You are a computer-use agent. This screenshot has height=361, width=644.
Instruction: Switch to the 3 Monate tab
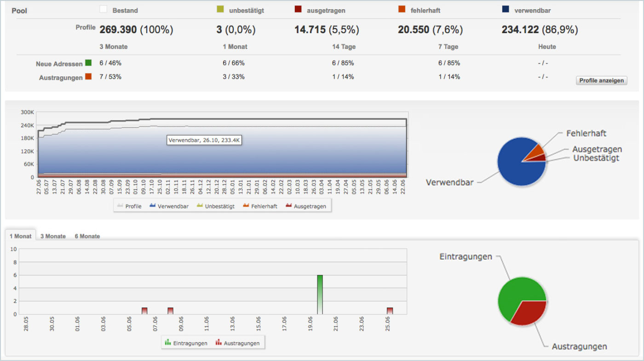53,236
